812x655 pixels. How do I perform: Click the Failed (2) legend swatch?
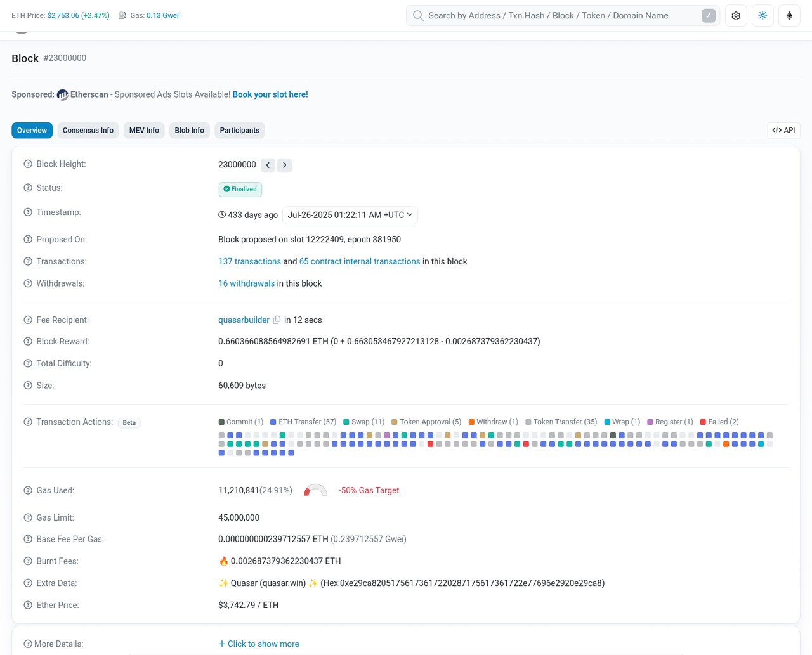tap(703, 422)
